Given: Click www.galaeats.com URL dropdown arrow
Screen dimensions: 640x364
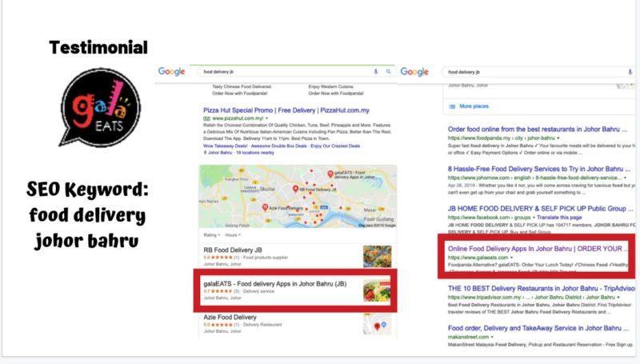Looking at the screenshot, I should 511,258.
